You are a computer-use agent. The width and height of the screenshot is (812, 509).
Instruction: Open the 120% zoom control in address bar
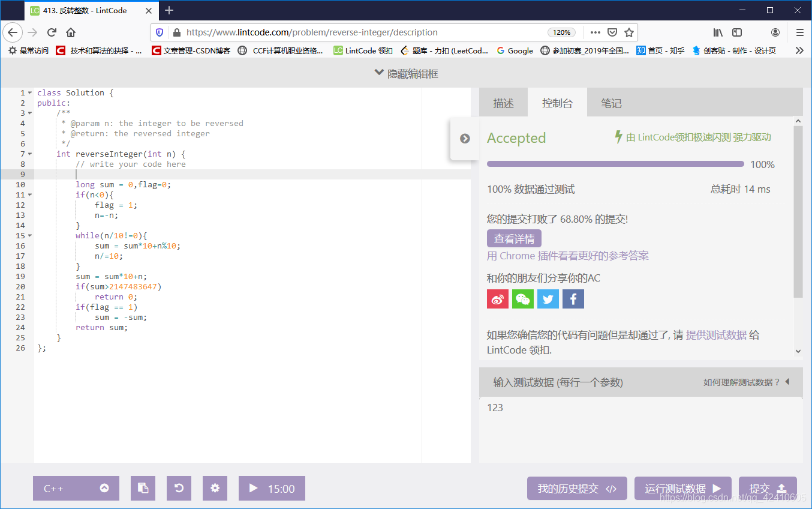coord(563,32)
